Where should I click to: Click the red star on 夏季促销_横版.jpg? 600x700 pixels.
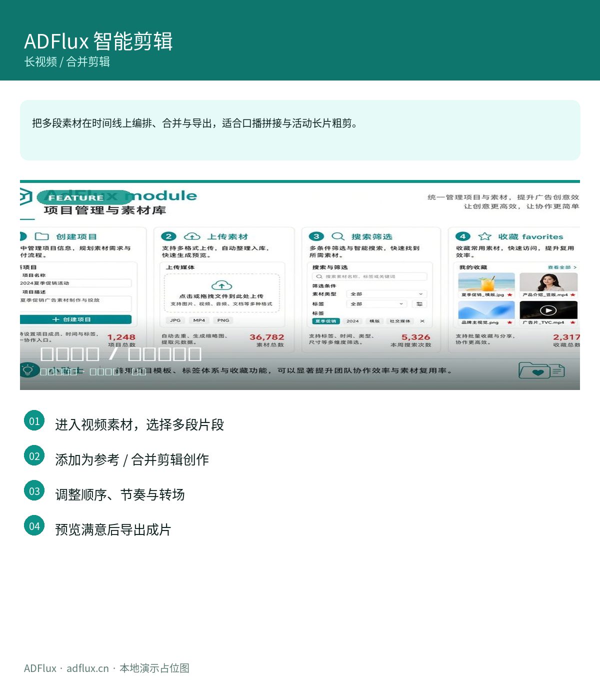pyautogui.click(x=509, y=295)
